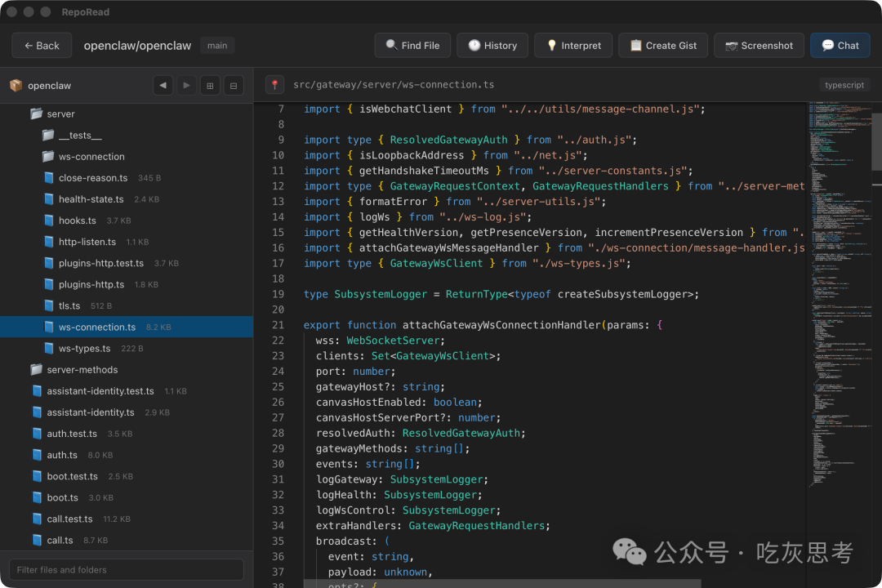Click the Interpret lightbulb button
Viewport: 882px width, 588px height.
[x=573, y=46]
